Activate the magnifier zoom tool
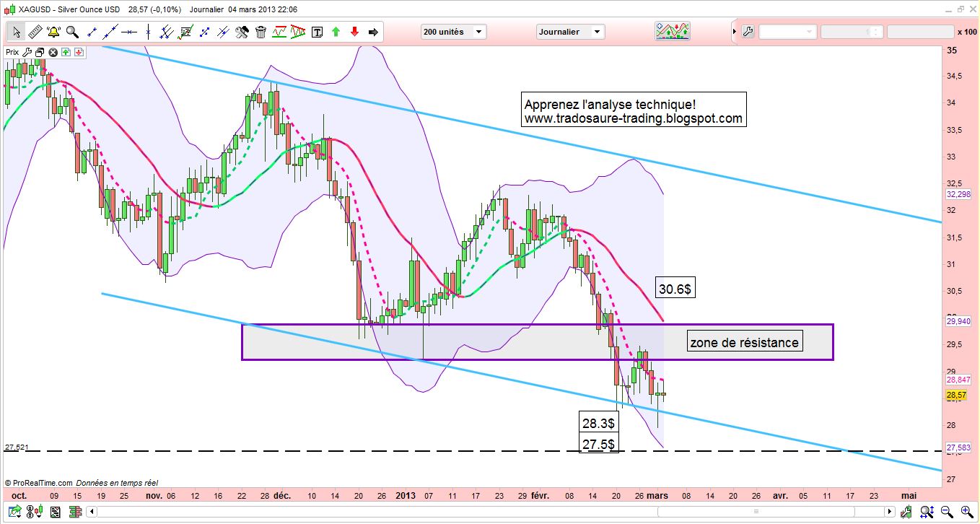The image size is (980, 524). click(x=71, y=32)
